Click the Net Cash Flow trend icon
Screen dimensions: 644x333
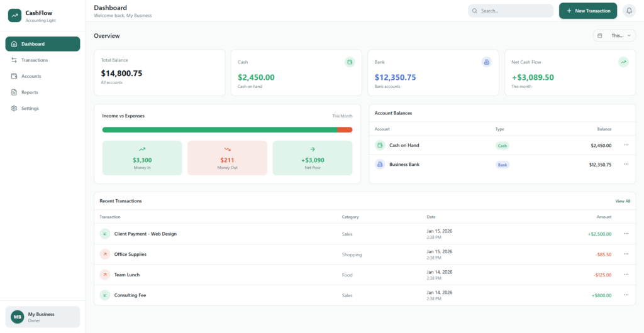[623, 62]
